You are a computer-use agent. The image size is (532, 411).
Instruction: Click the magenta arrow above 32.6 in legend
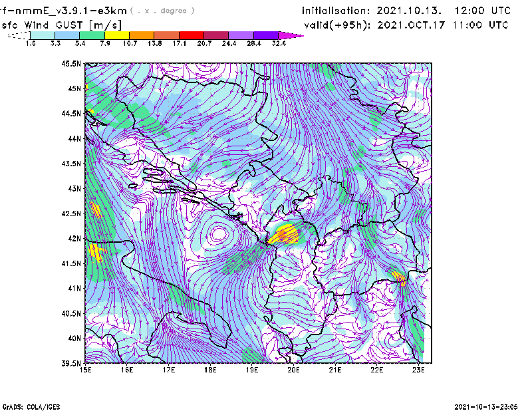pyautogui.click(x=291, y=35)
